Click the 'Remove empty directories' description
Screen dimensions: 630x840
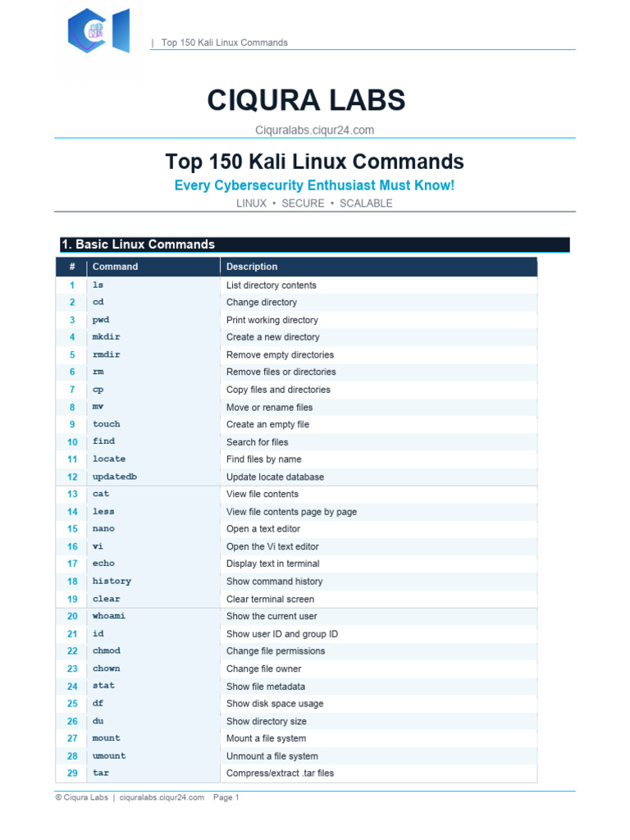(281, 355)
